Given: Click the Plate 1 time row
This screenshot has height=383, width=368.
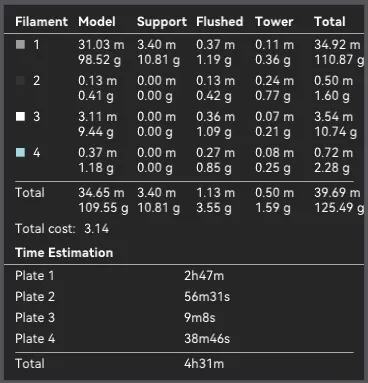Looking at the screenshot, I should (x=184, y=276).
